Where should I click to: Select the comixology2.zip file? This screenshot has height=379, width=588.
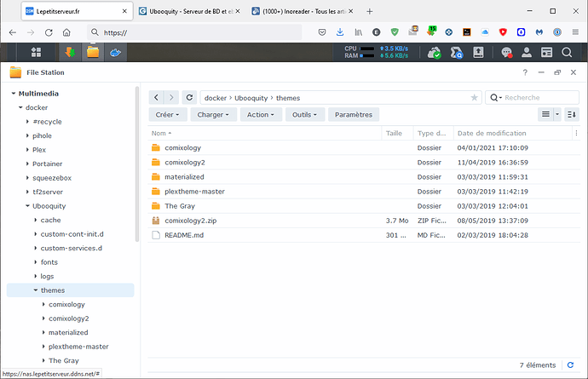point(364,221)
